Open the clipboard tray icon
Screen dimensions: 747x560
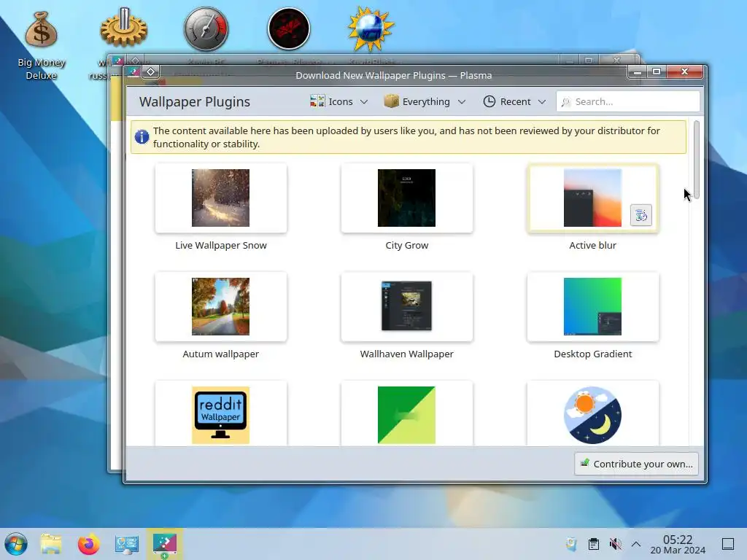coord(593,544)
